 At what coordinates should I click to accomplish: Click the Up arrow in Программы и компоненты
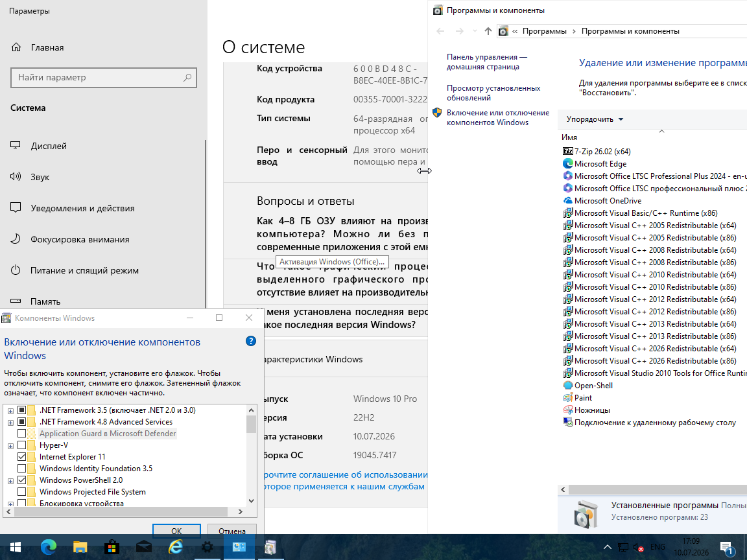point(488,31)
